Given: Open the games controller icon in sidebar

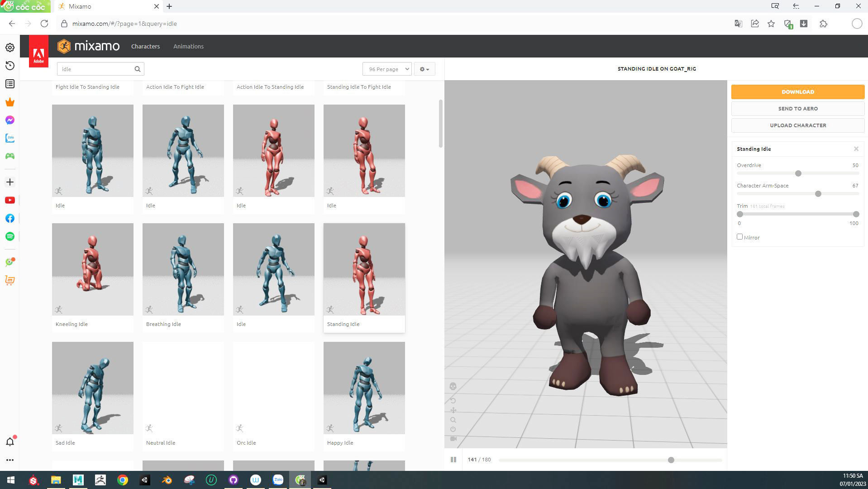Looking at the screenshot, I should coord(10,156).
